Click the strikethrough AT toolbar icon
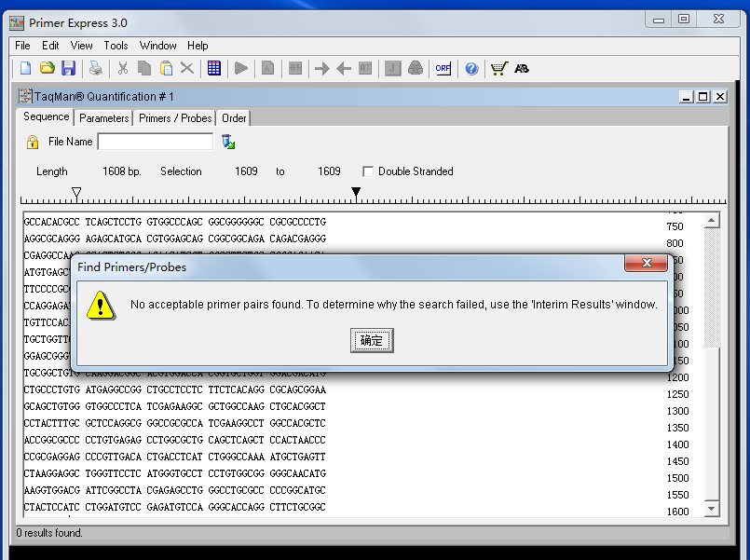750x560 pixels. coord(295,68)
